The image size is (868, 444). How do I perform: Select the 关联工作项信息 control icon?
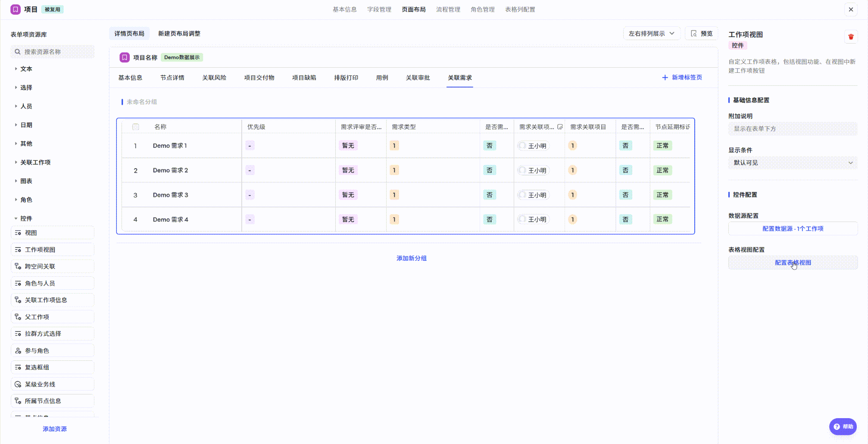click(18, 300)
